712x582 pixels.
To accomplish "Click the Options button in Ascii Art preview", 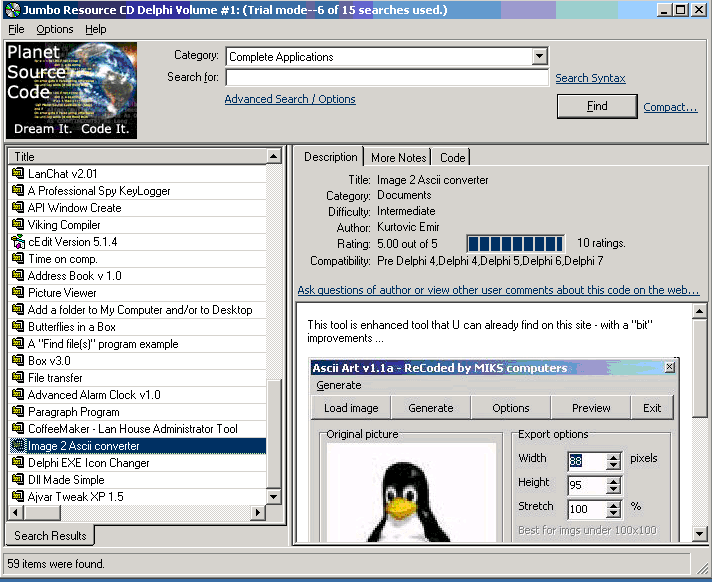I will coord(511,408).
